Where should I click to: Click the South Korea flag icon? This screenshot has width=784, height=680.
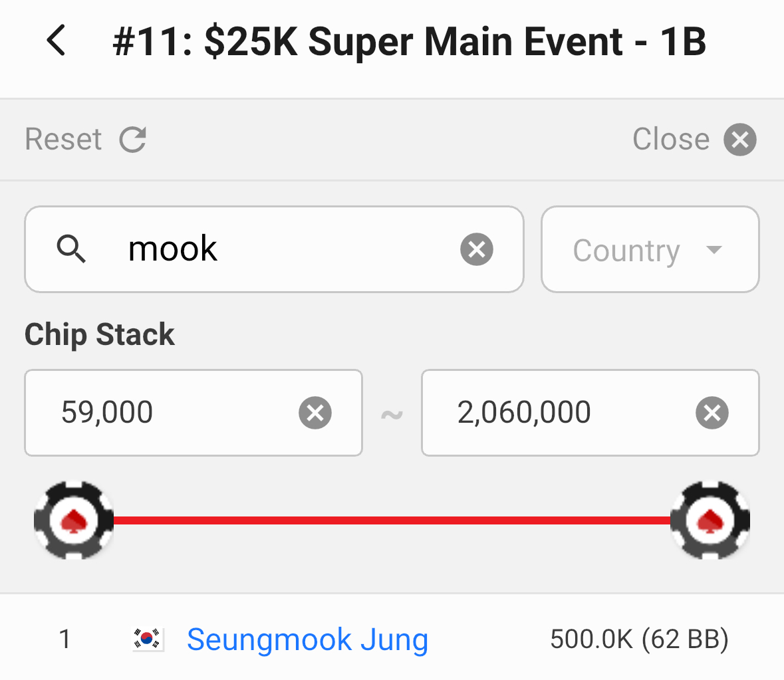coord(148,639)
